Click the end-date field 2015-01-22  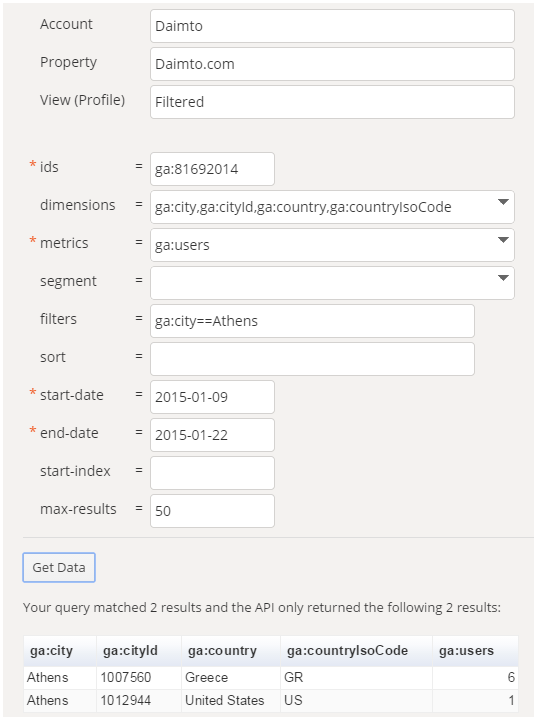[212, 435]
